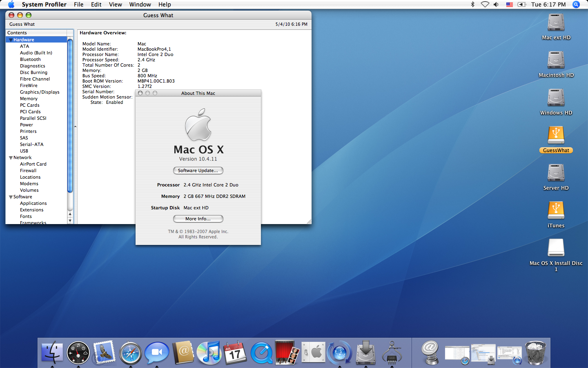Open the Trash in the Dock
Screen dimensions: 588x368
536,352
